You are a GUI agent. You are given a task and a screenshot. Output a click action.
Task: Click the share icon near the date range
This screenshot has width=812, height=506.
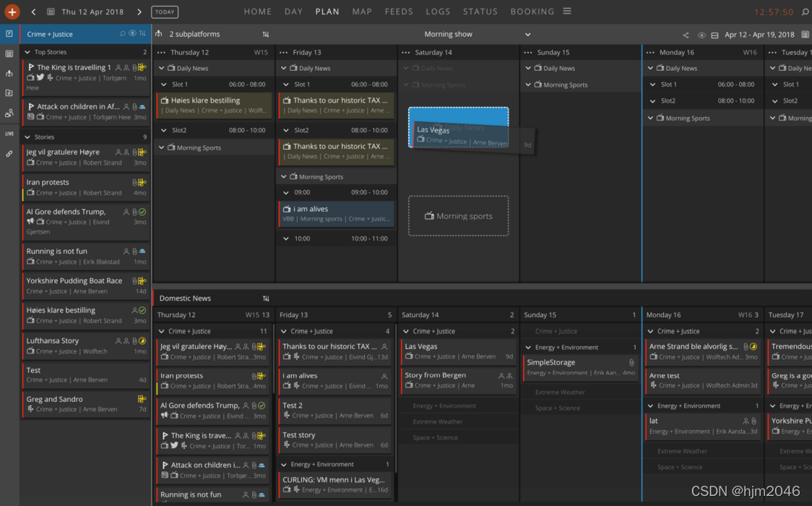point(686,35)
